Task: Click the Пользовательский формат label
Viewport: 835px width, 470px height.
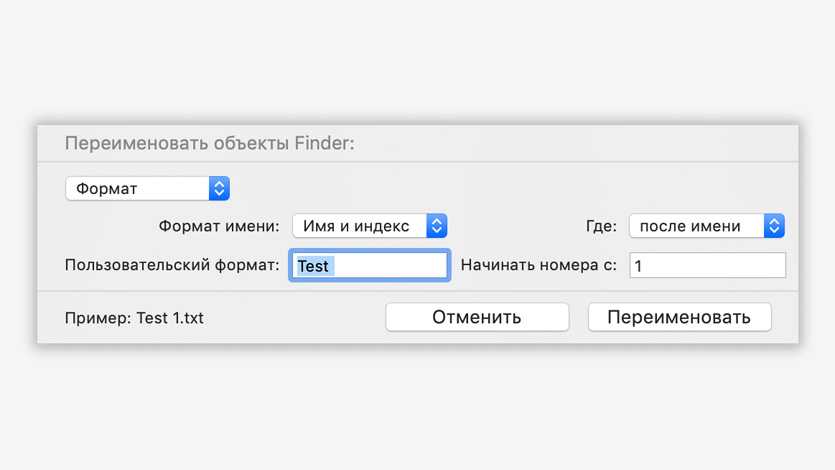Action: click(x=172, y=266)
